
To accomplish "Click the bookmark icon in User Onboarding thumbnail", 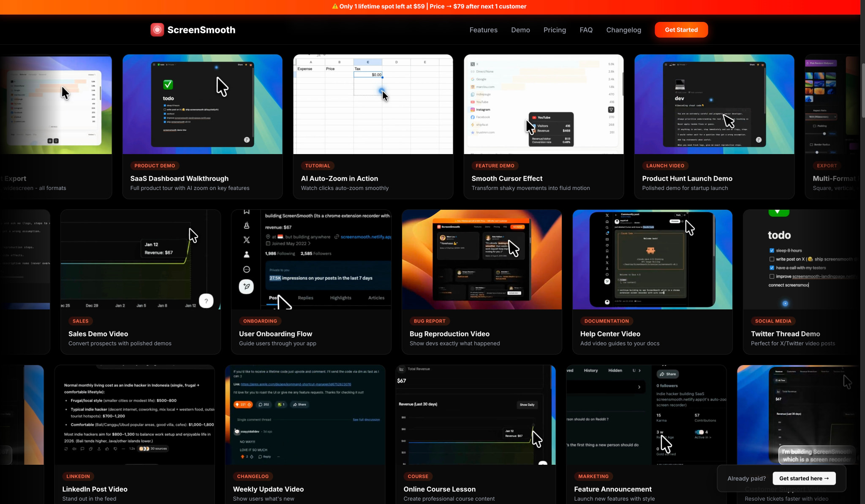I will [x=247, y=211].
